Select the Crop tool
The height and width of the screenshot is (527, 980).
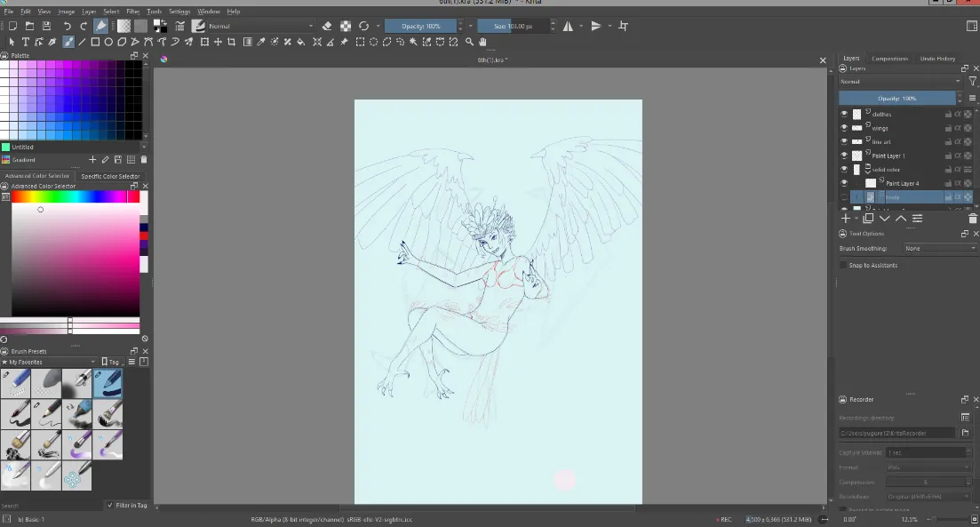tap(231, 42)
